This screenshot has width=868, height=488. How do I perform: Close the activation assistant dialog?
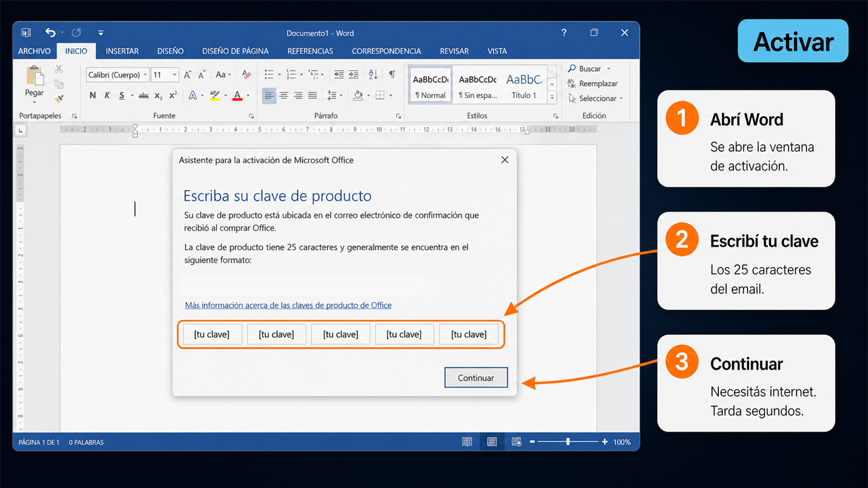pyautogui.click(x=505, y=160)
